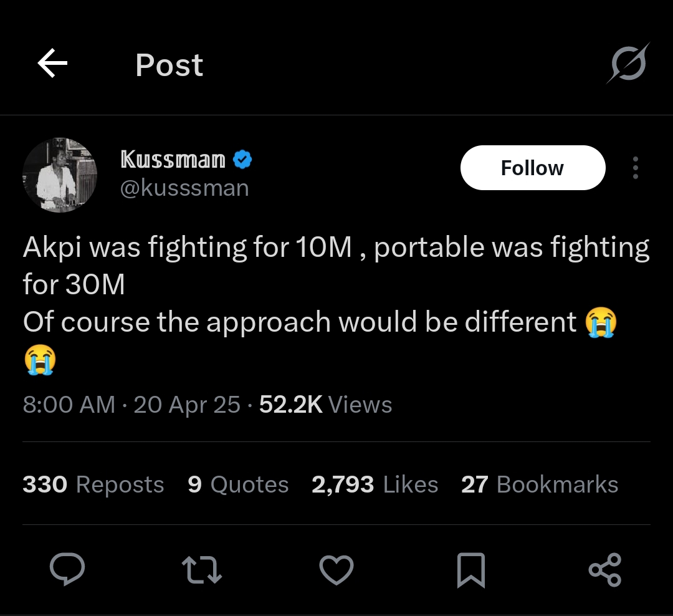Like the post with the heart icon
The image size is (673, 616).
click(x=336, y=569)
